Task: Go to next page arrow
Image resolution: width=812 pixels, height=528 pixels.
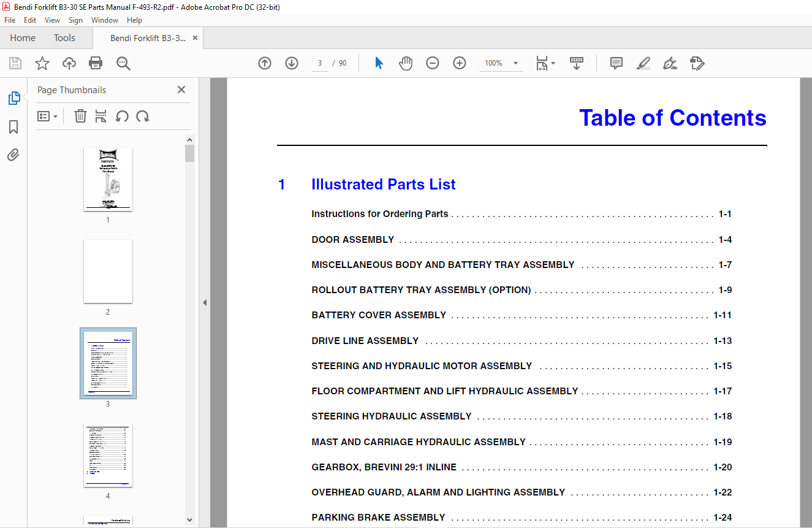Action: 292,63
